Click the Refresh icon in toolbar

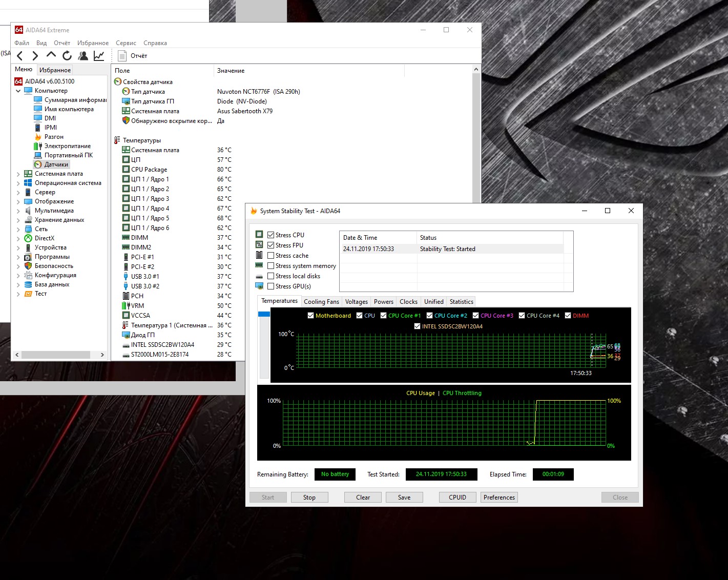(x=67, y=56)
